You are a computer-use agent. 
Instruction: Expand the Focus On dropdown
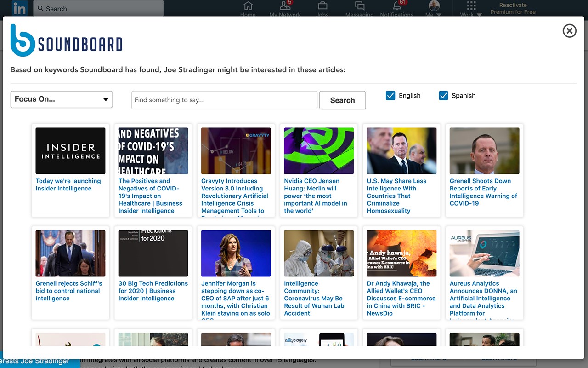pos(62,99)
